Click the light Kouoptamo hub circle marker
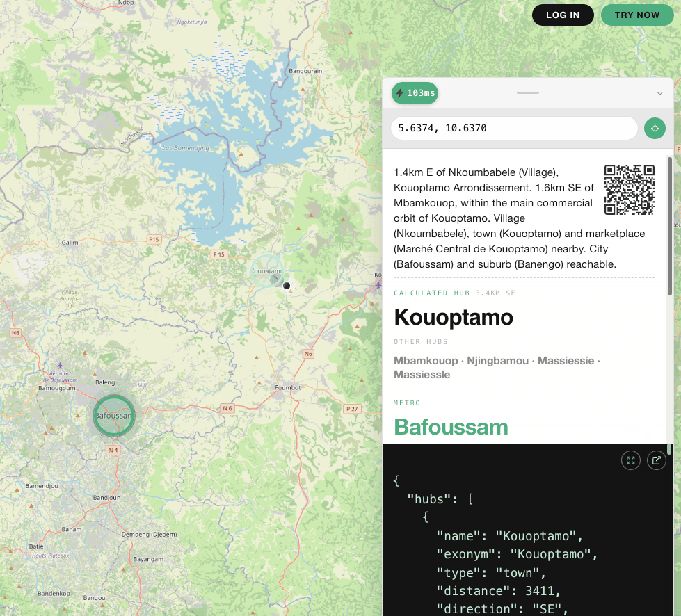 267,272
